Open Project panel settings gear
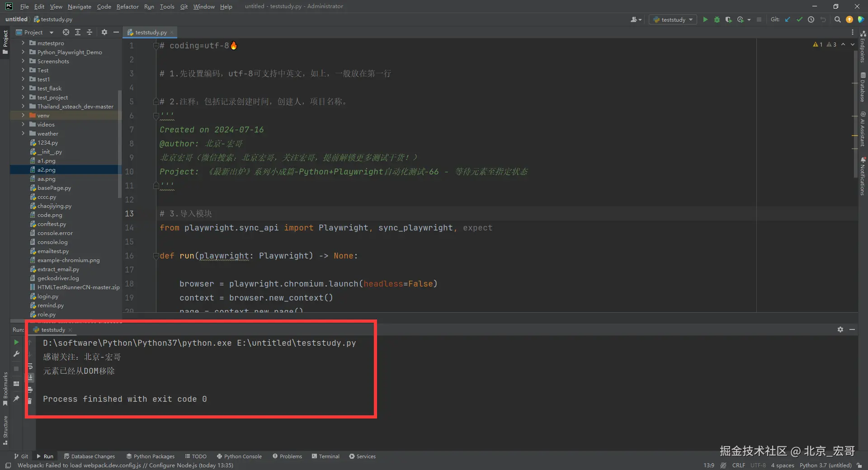Viewport: 868px width, 470px height. click(x=104, y=32)
